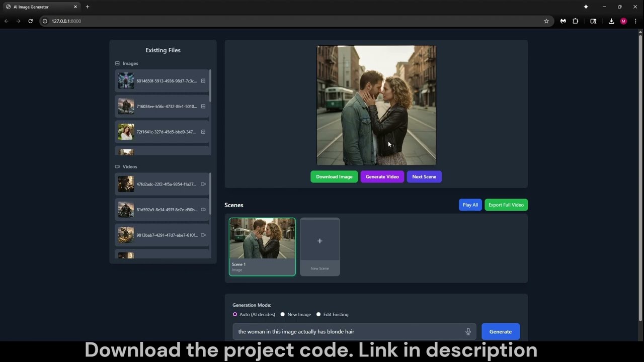Open the browser downloads icon
644x362 pixels.
[x=611, y=21]
